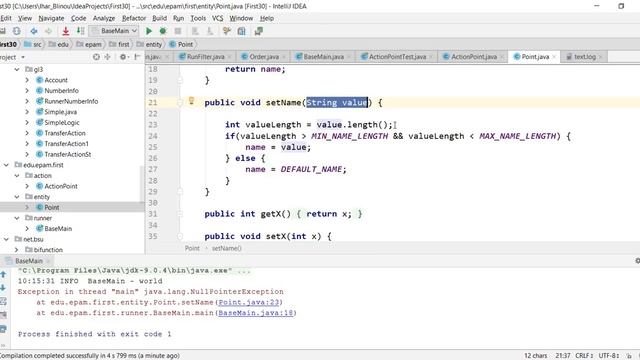Expand the Account class node
The image size is (640, 360).
(x=27, y=80)
